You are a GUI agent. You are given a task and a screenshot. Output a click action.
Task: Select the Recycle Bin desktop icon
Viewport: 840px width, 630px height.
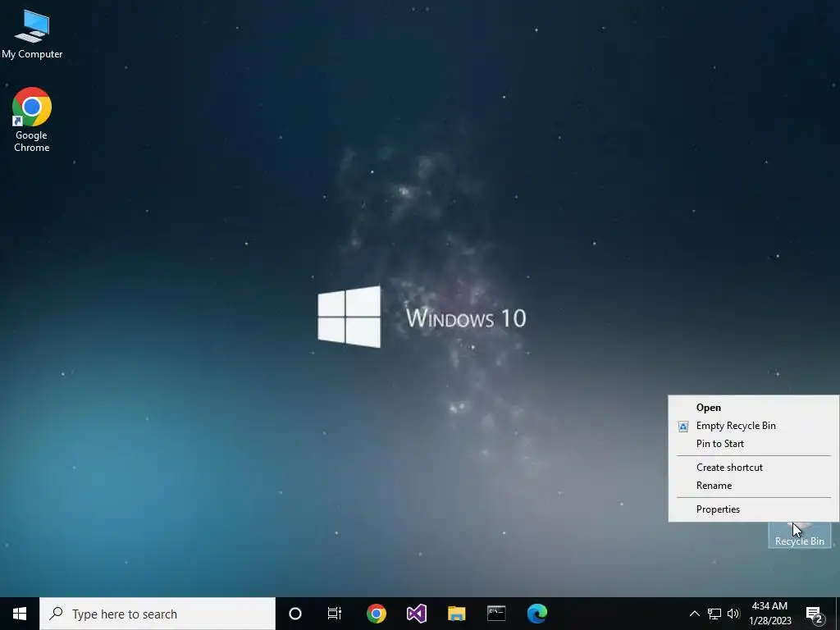(799, 535)
